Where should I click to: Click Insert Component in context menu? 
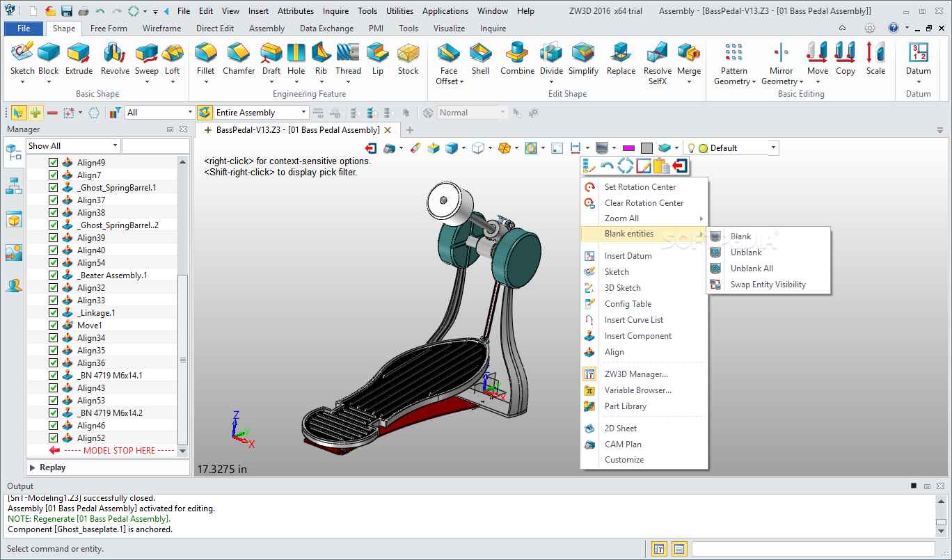point(637,336)
